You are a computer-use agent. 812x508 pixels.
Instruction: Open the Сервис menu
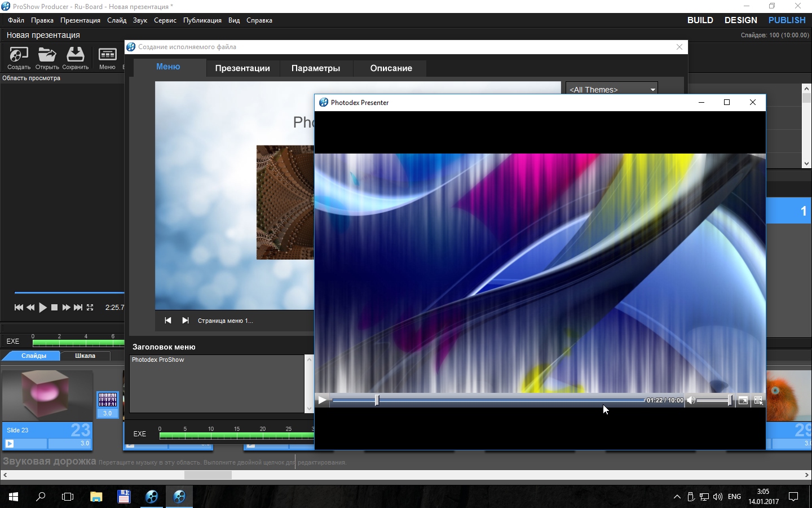coord(165,20)
